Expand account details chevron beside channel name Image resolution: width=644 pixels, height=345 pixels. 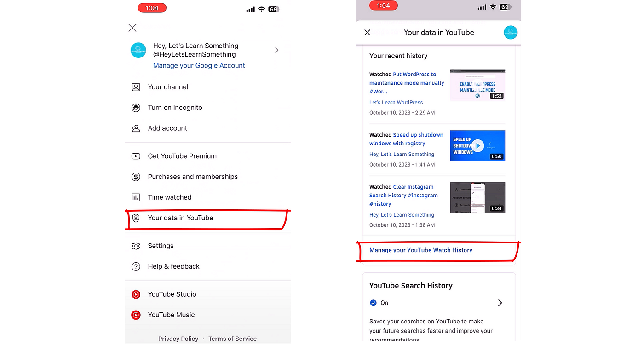[276, 50]
